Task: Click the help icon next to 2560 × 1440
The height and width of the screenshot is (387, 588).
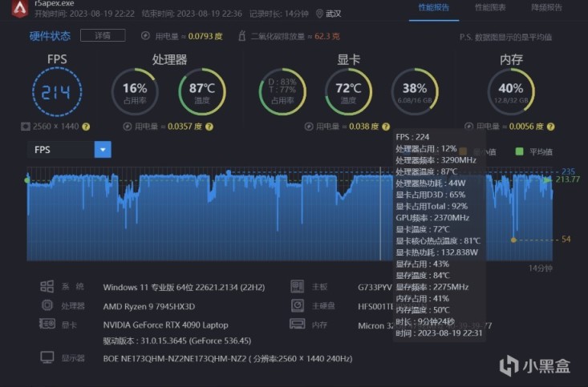Action: tap(86, 127)
